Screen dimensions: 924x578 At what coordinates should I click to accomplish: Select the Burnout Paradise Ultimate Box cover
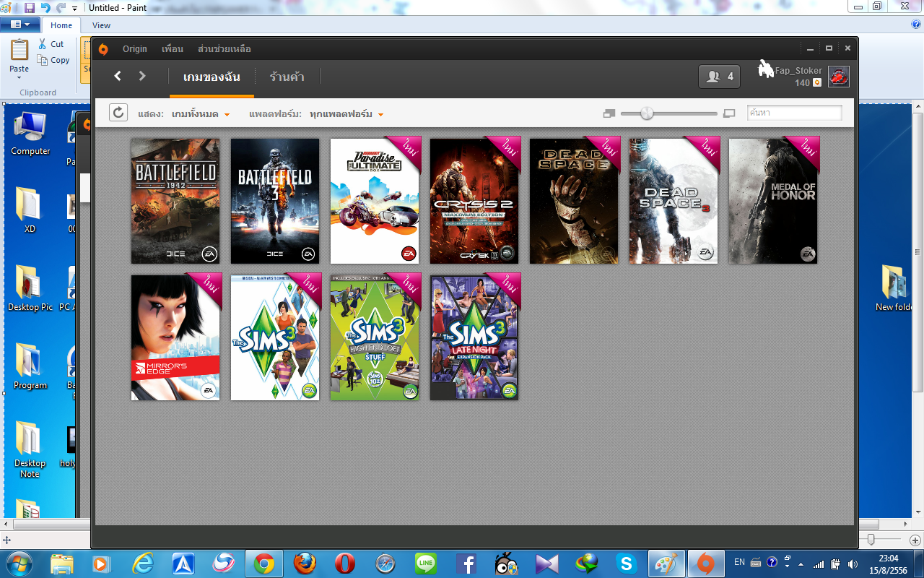[375, 201]
